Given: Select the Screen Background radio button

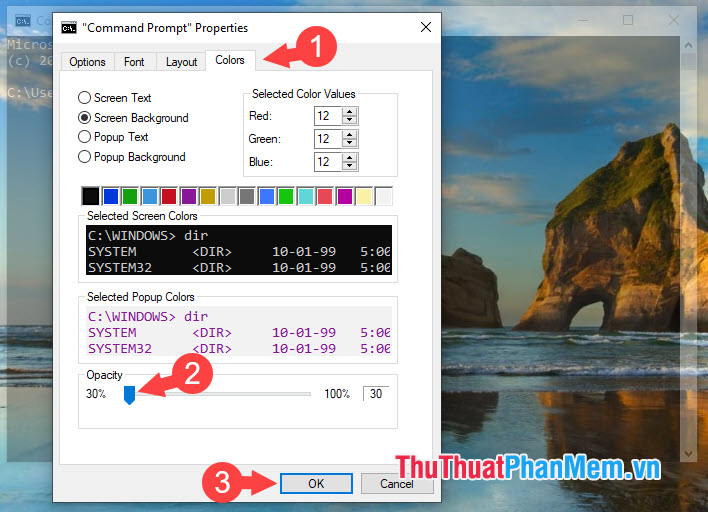Looking at the screenshot, I should coord(84,117).
